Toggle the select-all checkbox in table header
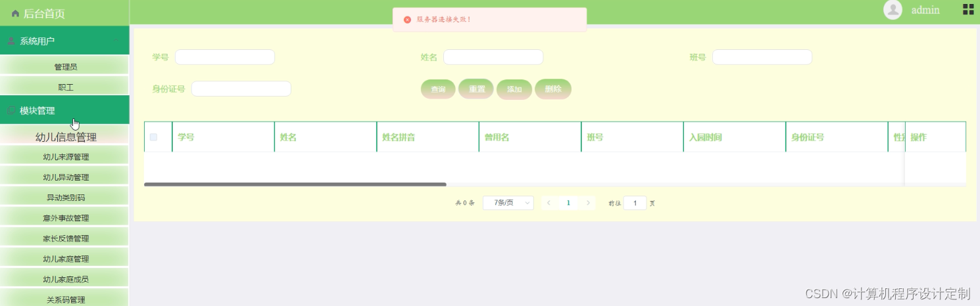The height and width of the screenshot is (306, 980). coord(154,137)
